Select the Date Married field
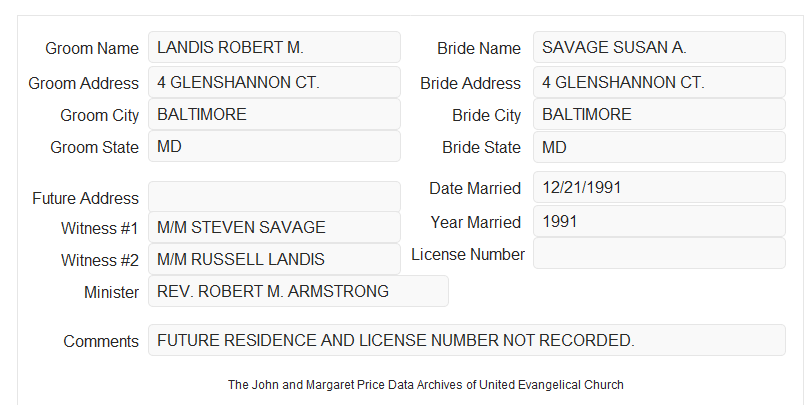Image resolution: width=805 pixels, height=405 pixels. [x=659, y=187]
